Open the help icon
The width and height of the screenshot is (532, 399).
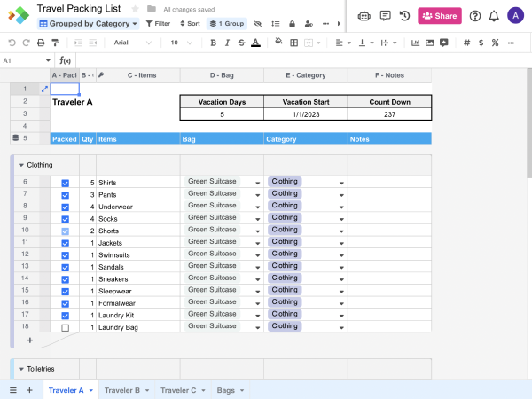click(475, 16)
